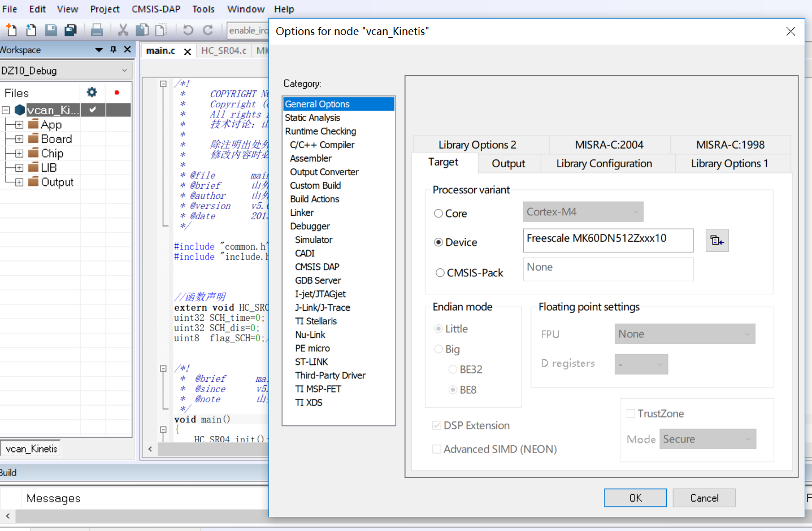Open the Project menu

coord(105,9)
